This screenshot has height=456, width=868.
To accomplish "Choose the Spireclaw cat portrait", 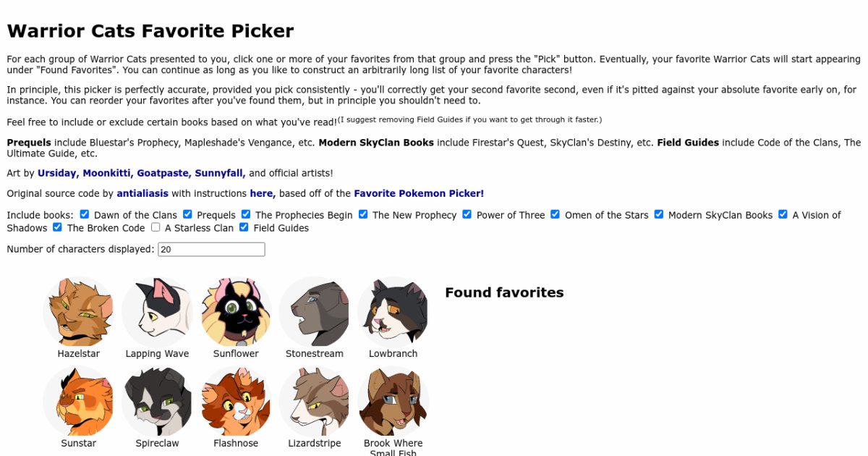I will tap(157, 402).
